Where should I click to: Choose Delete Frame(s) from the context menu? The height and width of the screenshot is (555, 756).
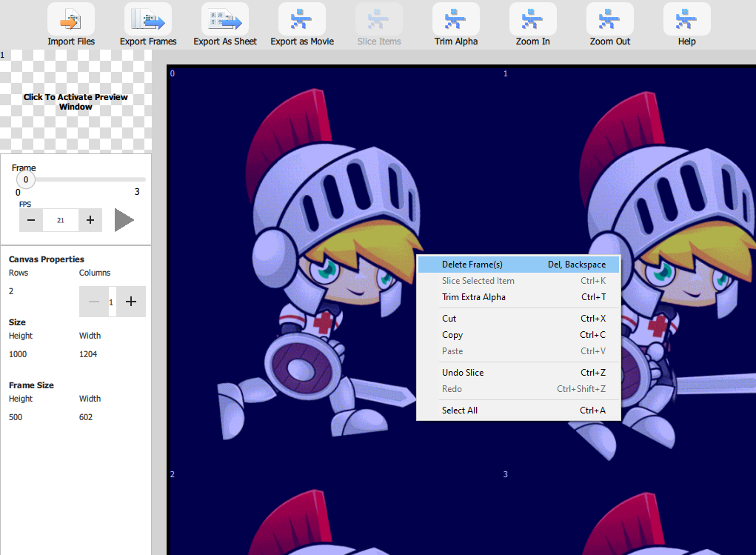(x=518, y=265)
